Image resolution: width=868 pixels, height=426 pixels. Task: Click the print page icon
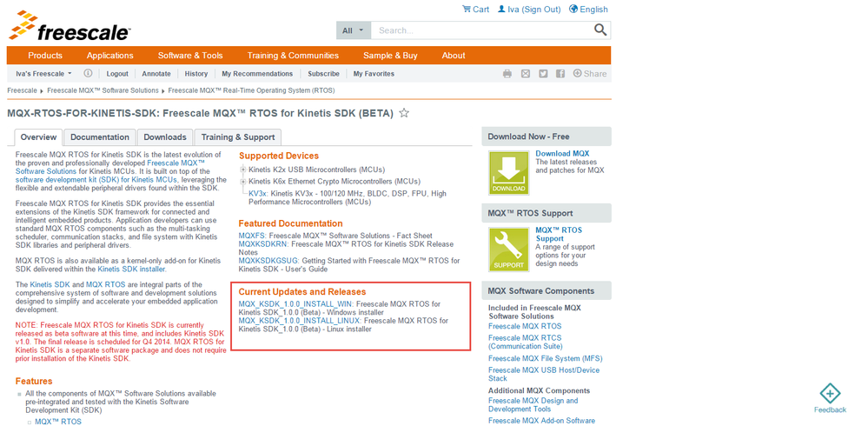507,74
